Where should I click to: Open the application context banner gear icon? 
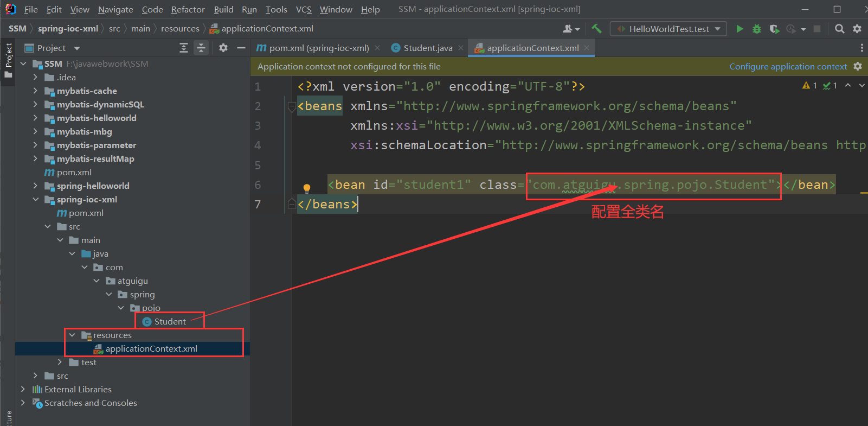(x=858, y=66)
